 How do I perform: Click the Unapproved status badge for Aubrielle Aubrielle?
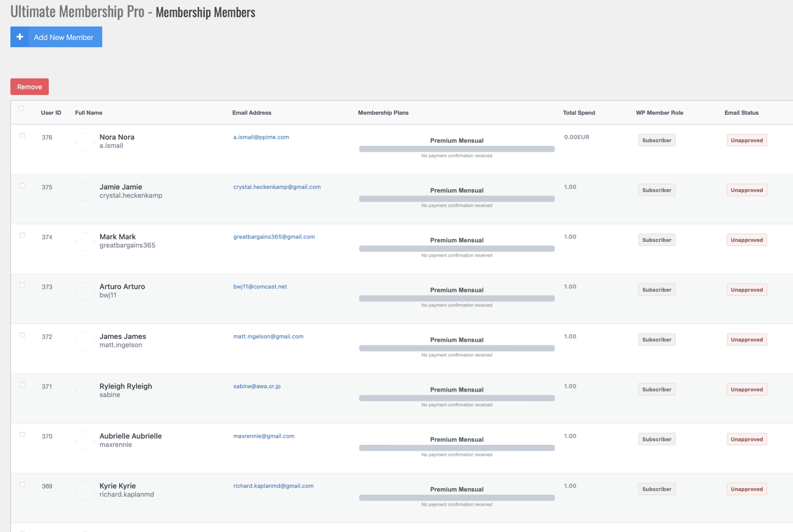pos(747,439)
